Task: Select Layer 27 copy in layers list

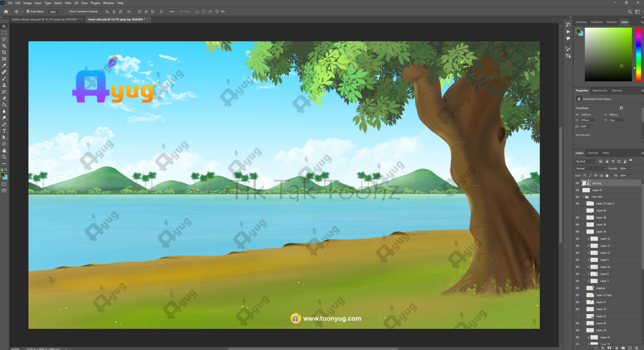Action: (x=604, y=295)
